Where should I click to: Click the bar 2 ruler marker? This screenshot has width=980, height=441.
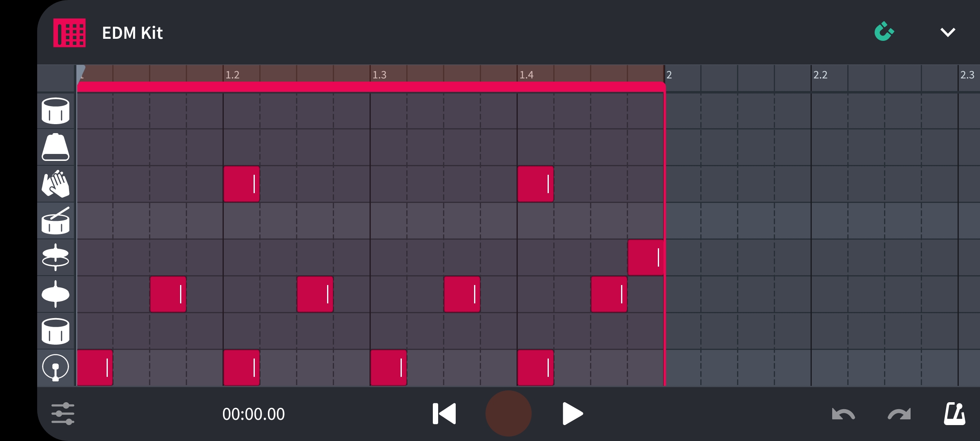[x=669, y=75]
